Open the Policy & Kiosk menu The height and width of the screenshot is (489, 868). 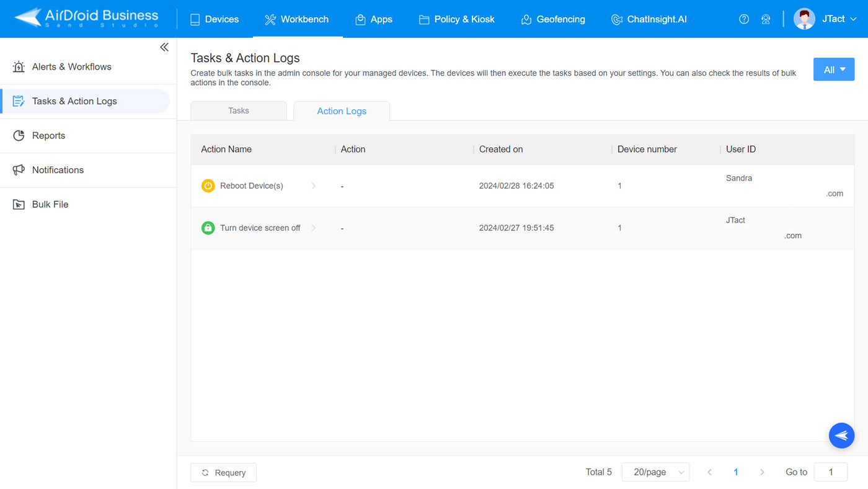coord(457,19)
